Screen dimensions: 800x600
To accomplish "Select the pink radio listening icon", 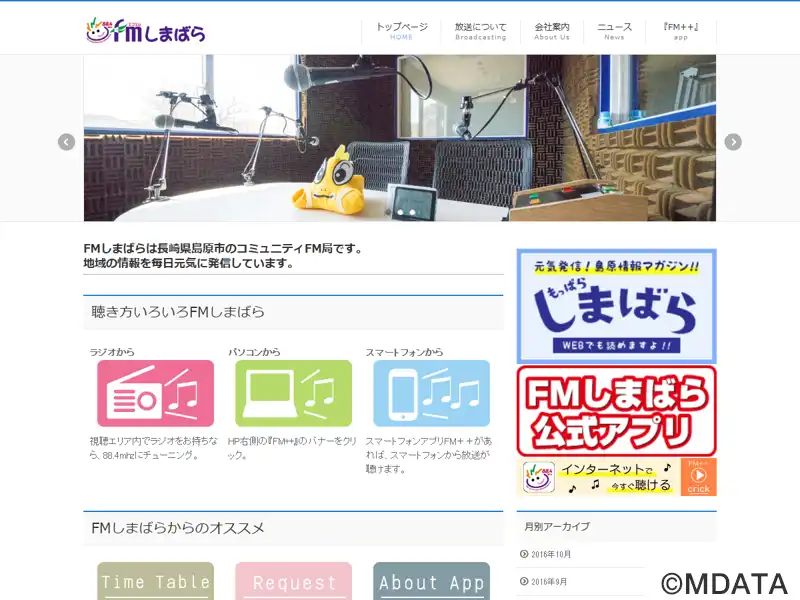I will [x=156, y=393].
